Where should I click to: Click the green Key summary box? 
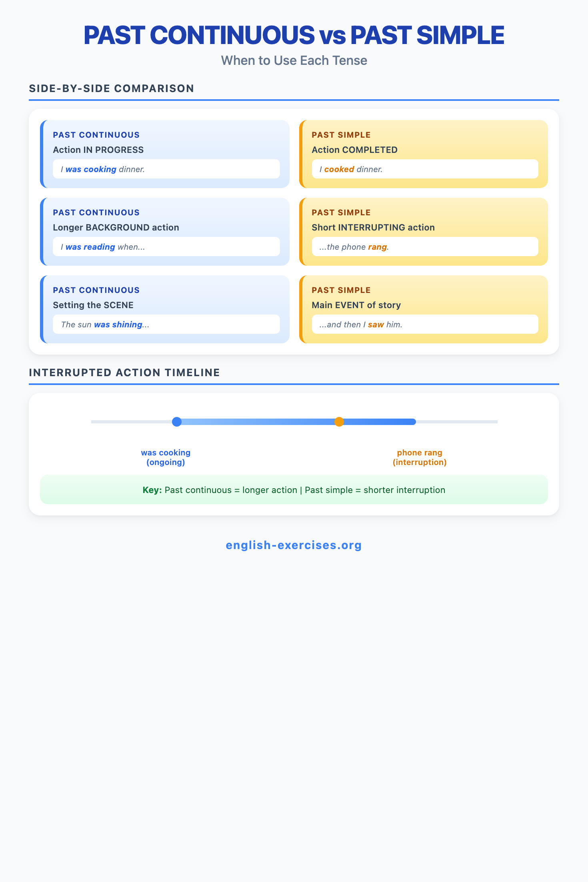pyautogui.click(x=294, y=490)
